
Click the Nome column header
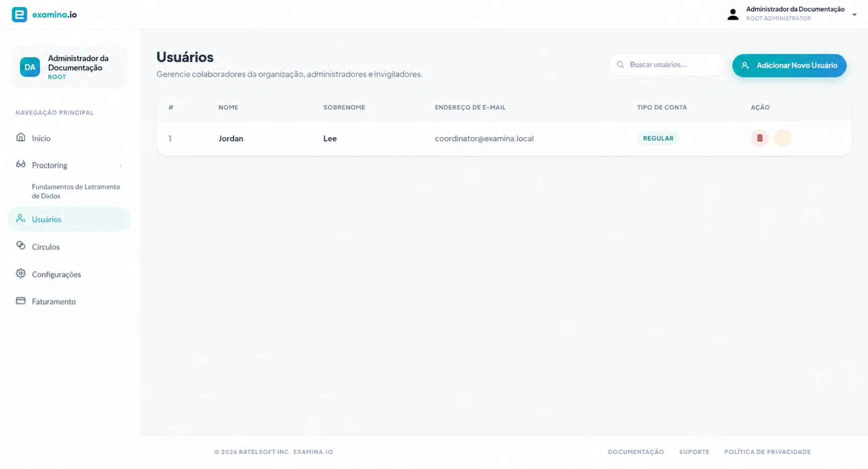(x=228, y=108)
